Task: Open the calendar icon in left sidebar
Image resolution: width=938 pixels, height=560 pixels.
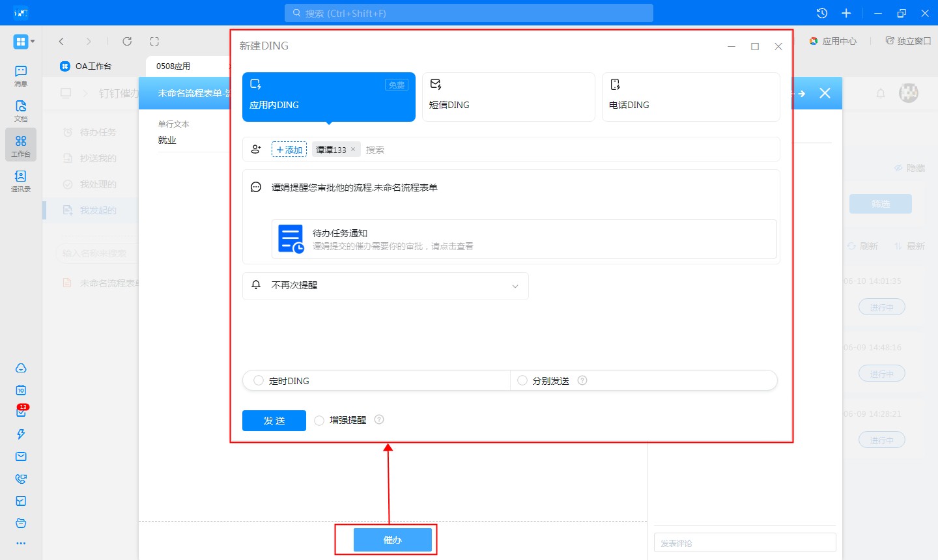Action: pyautogui.click(x=21, y=390)
